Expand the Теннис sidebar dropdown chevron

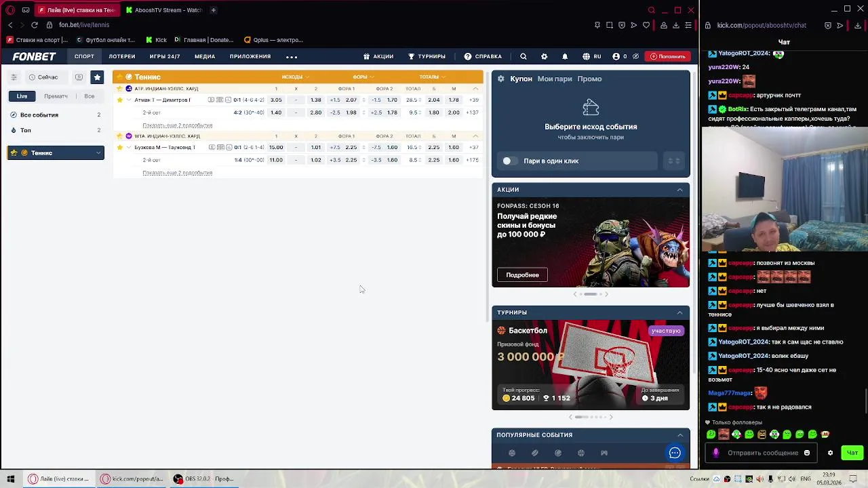click(98, 153)
